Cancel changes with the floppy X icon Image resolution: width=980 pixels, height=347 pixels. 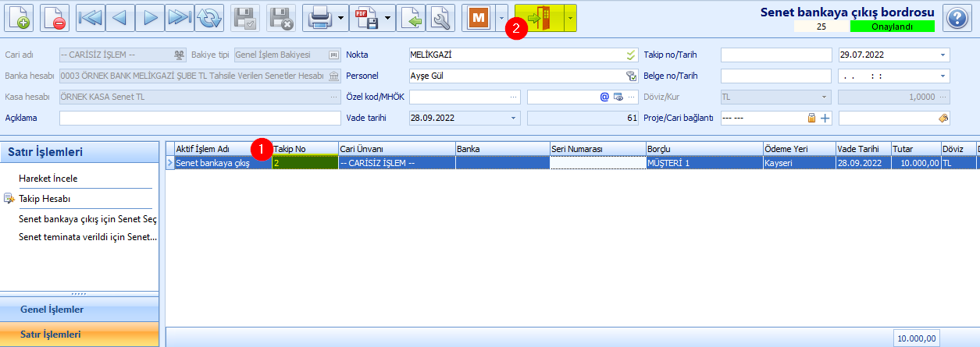tap(280, 17)
